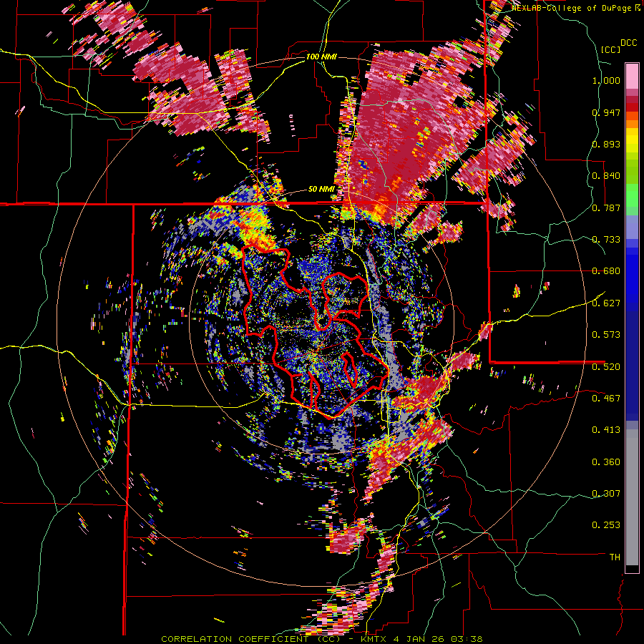Screen dimensions: 644x644
Task: Click the 1.000 color scale value
Action: pos(606,80)
